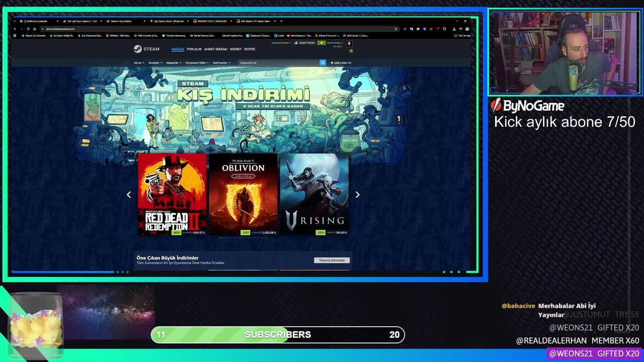The height and width of the screenshot is (362, 644).
Task: Switch to the LinkedIn tab
Action: [x=40, y=21]
